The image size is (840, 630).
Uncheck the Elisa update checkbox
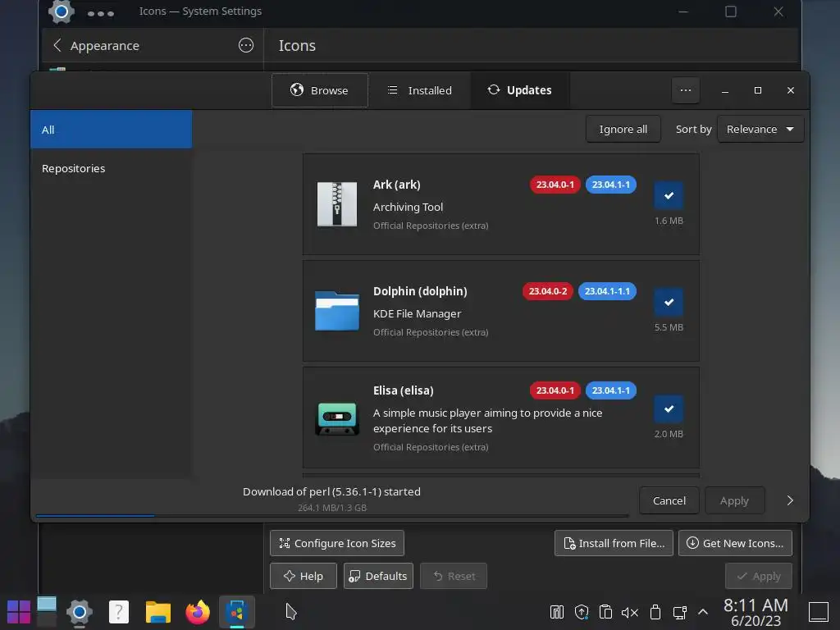(669, 409)
